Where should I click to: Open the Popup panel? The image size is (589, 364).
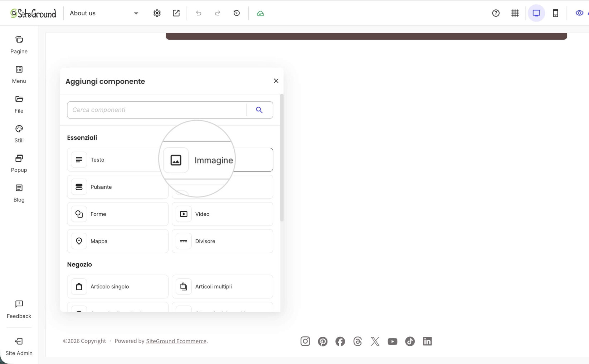coord(19,164)
